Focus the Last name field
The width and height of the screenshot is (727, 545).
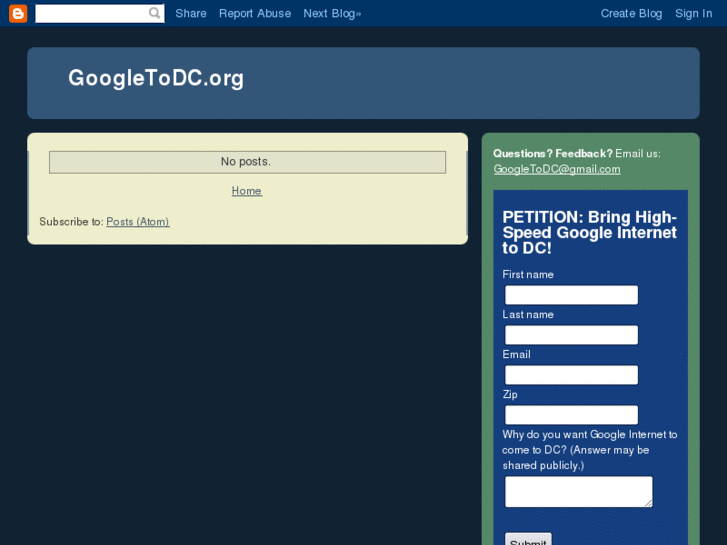[571, 335]
